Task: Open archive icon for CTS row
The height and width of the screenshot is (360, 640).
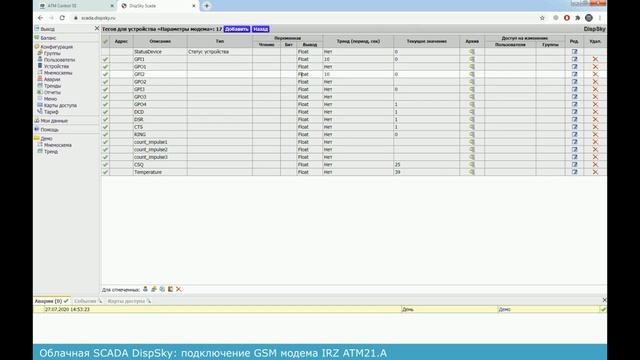Action: click(x=472, y=127)
